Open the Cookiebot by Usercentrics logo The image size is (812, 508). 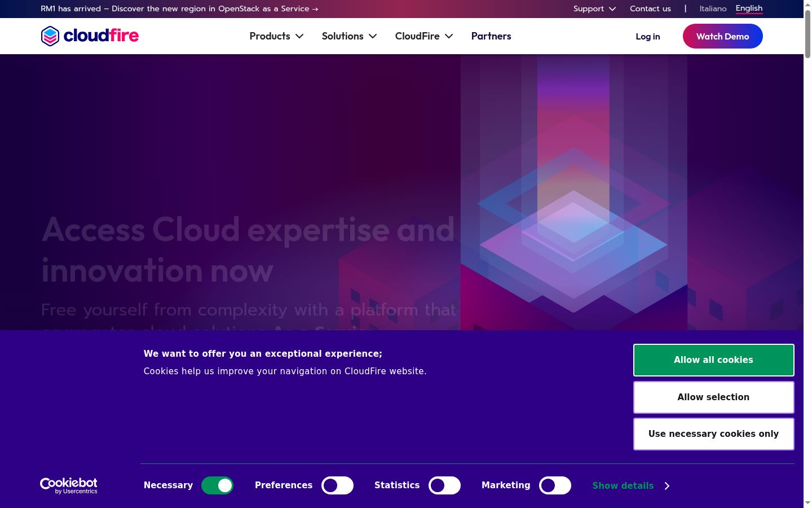(69, 485)
